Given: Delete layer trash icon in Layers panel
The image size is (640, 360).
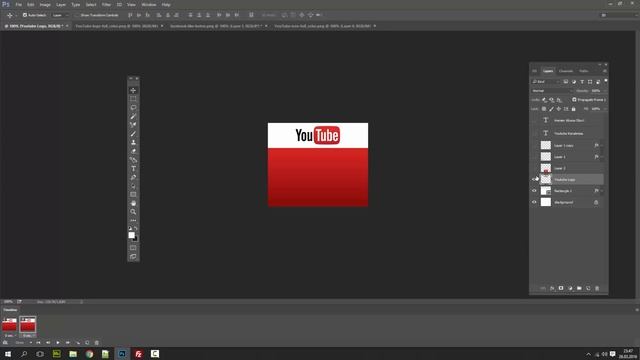Looking at the screenshot, I should point(597,288).
